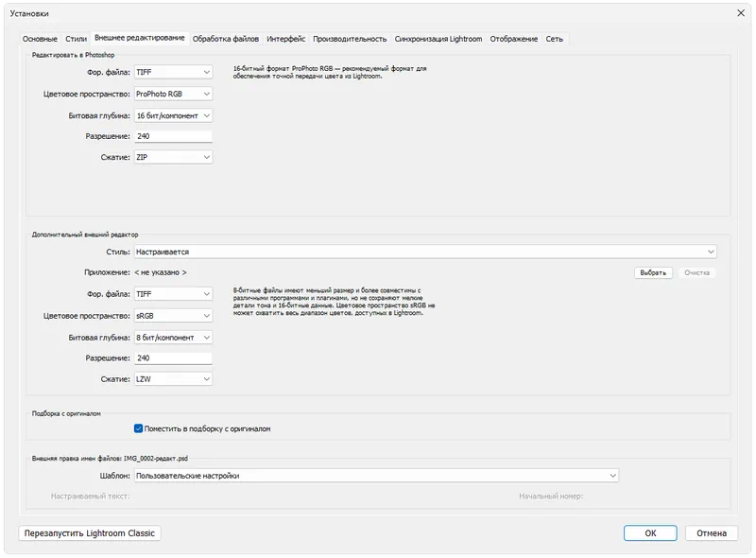This screenshot has width=756, height=558.
Task: Open the Обработка файлов tab
Action: (x=225, y=39)
